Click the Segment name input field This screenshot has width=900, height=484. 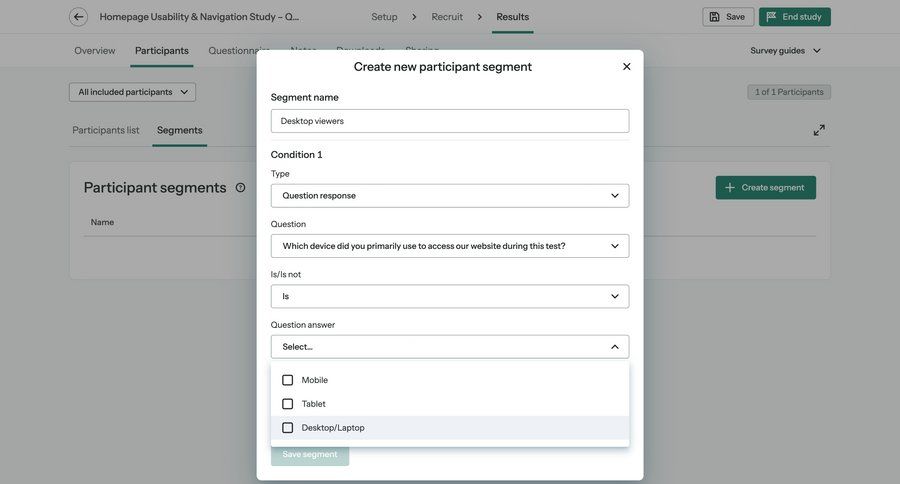point(450,121)
